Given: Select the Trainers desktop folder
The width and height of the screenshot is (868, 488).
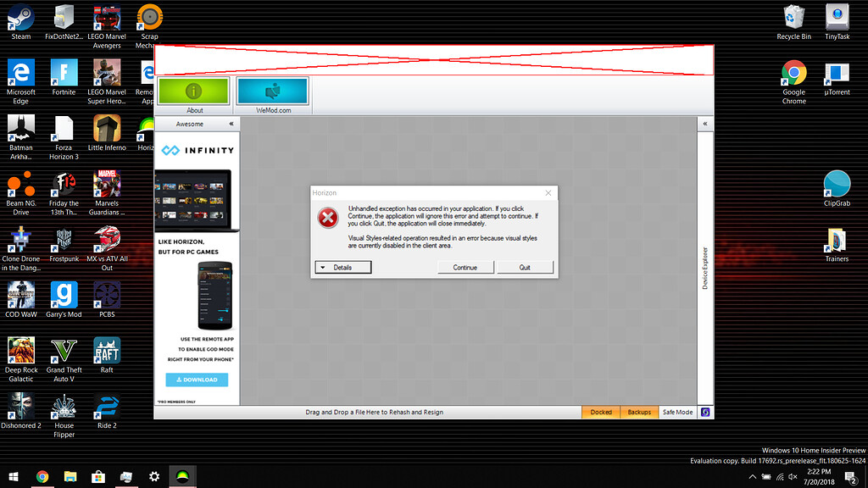Looking at the screenshot, I should (x=837, y=244).
